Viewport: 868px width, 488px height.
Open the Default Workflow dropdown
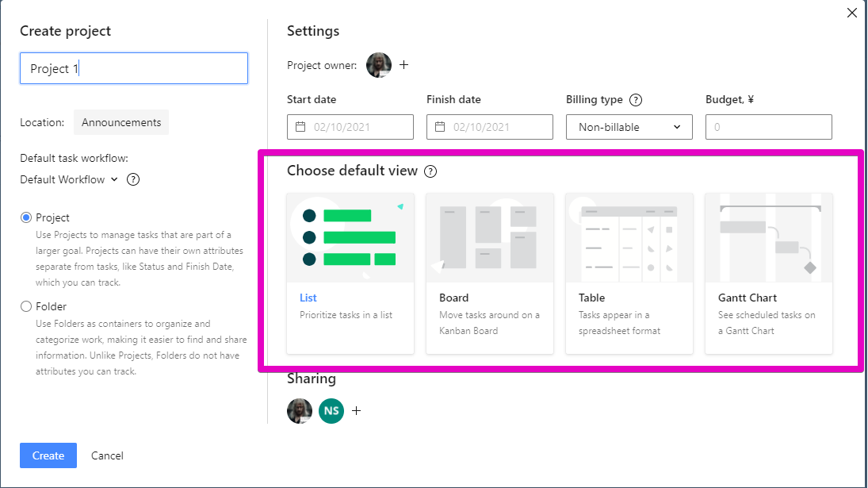click(69, 179)
